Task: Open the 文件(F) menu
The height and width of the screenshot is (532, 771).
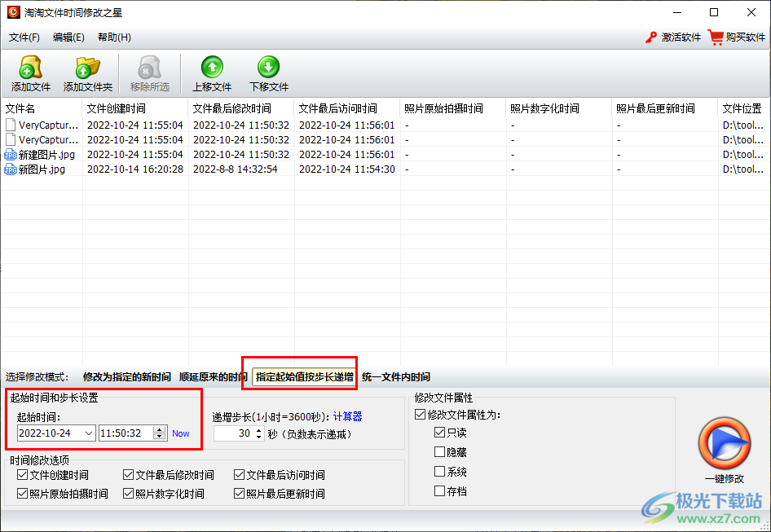Action: [x=24, y=37]
